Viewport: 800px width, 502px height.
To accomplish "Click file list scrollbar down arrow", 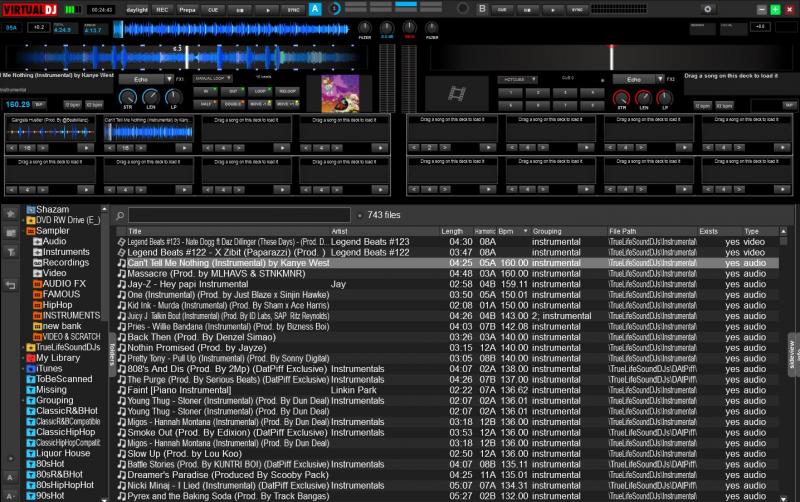I will coord(784,498).
